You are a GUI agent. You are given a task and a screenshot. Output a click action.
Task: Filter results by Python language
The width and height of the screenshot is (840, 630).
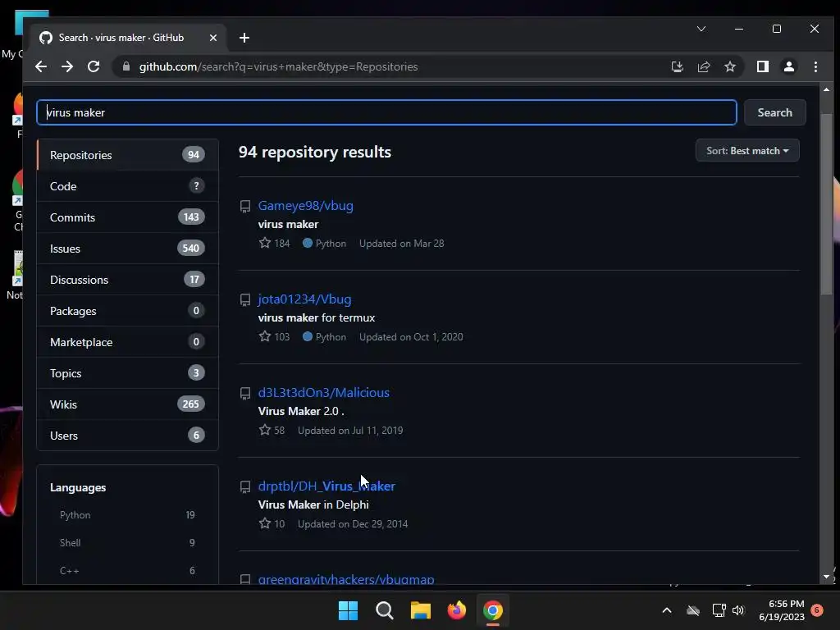127,515
